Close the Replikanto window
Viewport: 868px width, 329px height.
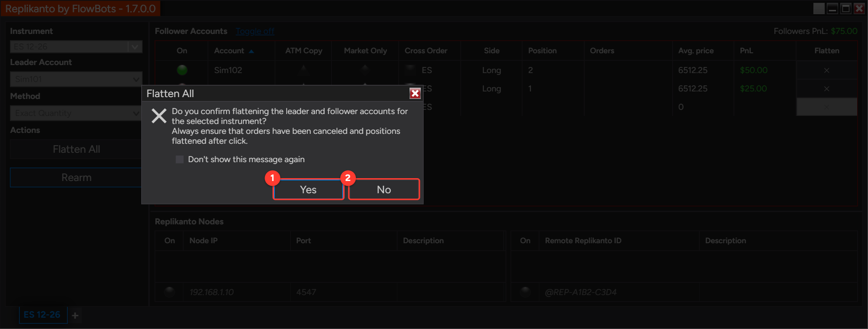pyautogui.click(x=859, y=8)
